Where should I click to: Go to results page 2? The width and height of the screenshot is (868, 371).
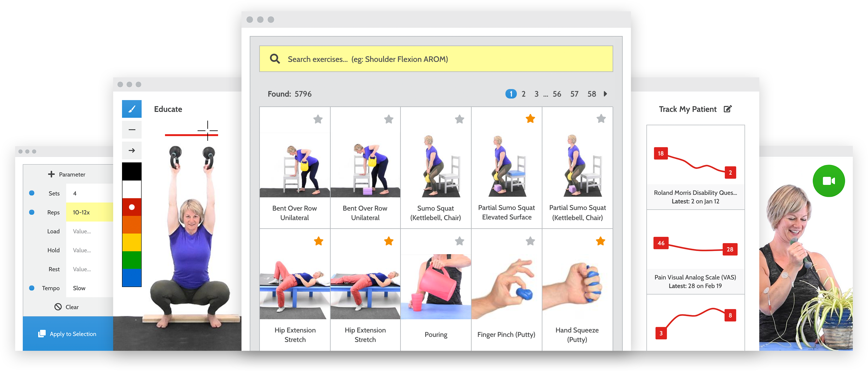coord(523,94)
